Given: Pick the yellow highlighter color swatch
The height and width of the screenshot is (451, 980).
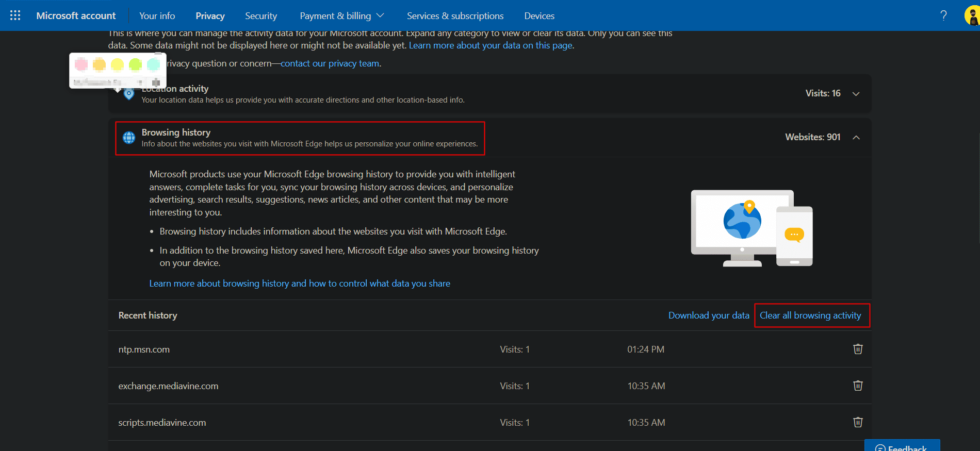Looking at the screenshot, I should (118, 64).
